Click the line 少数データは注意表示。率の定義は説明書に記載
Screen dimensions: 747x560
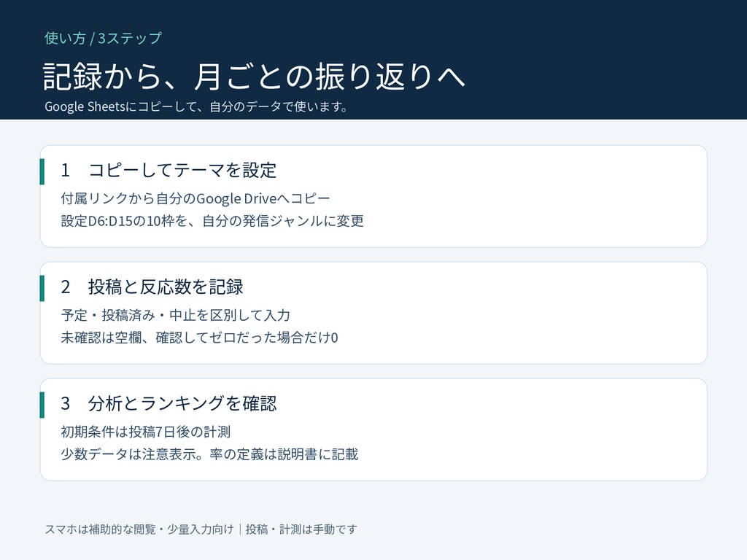point(209,454)
